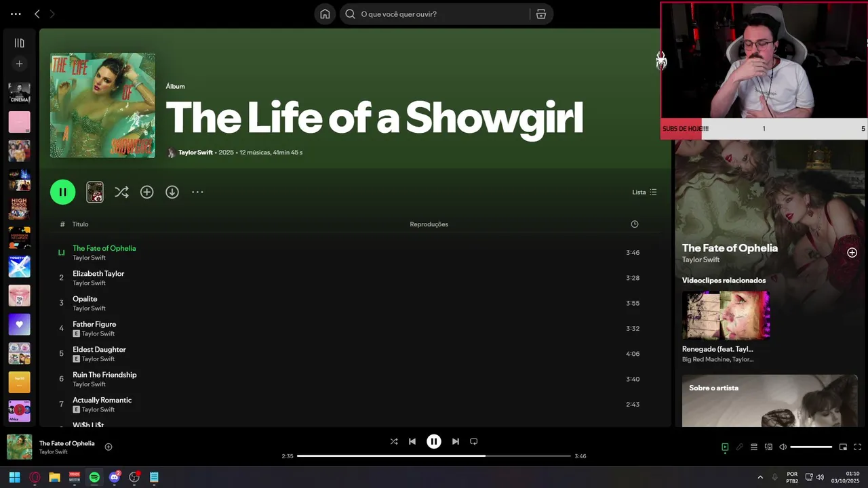Expand the Your Library sidebar
This screenshot has width=868, height=488.
click(x=19, y=43)
